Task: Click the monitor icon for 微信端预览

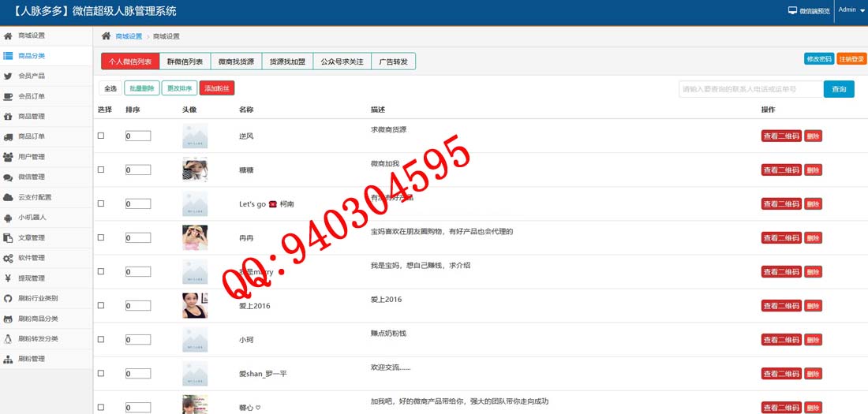Action: click(x=793, y=11)
